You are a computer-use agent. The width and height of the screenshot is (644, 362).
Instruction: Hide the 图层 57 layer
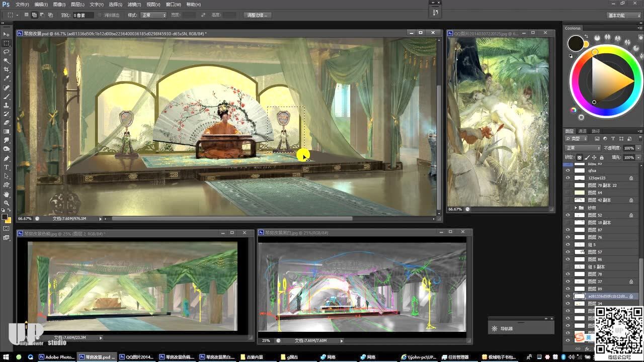[568, 252]
